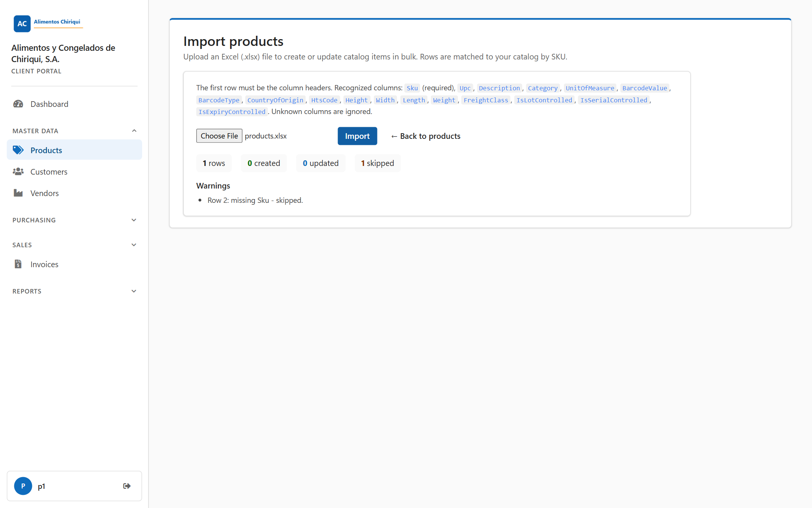This screenshot has height=508, width=812.
Task: Click the Description column tag
Action: (x=499, y=88)
